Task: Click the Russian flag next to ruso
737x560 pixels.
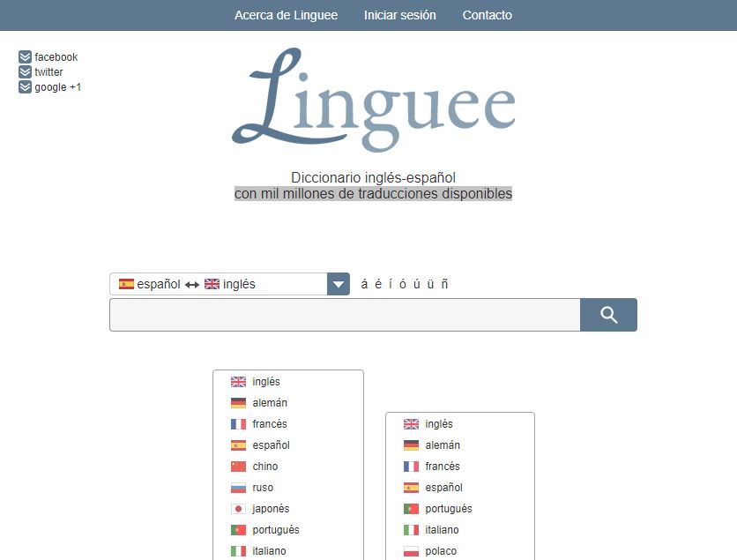Action: [x=237, y=487]
